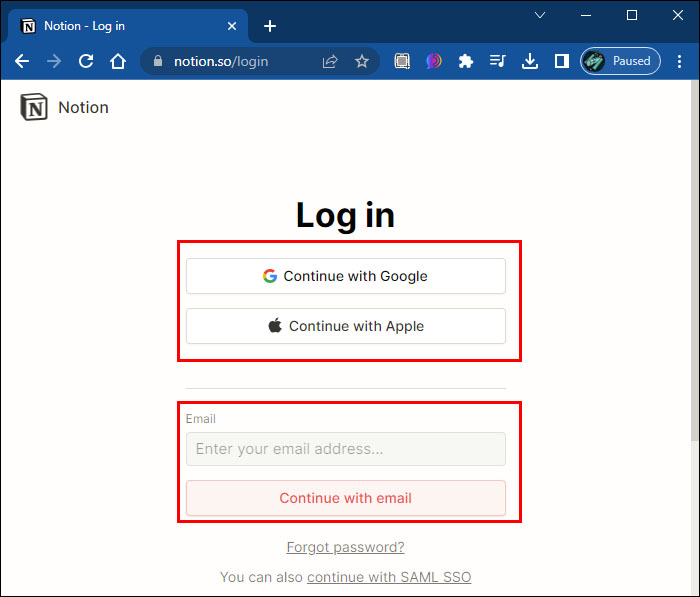Screen dimensions: 700x597
Task: Click the screenshot capture extension icon
Action: 402,61
